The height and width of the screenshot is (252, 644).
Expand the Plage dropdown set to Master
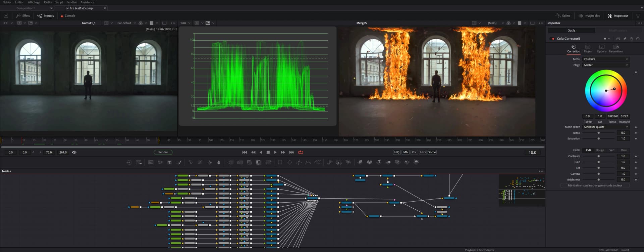click(x=606, y=65)
